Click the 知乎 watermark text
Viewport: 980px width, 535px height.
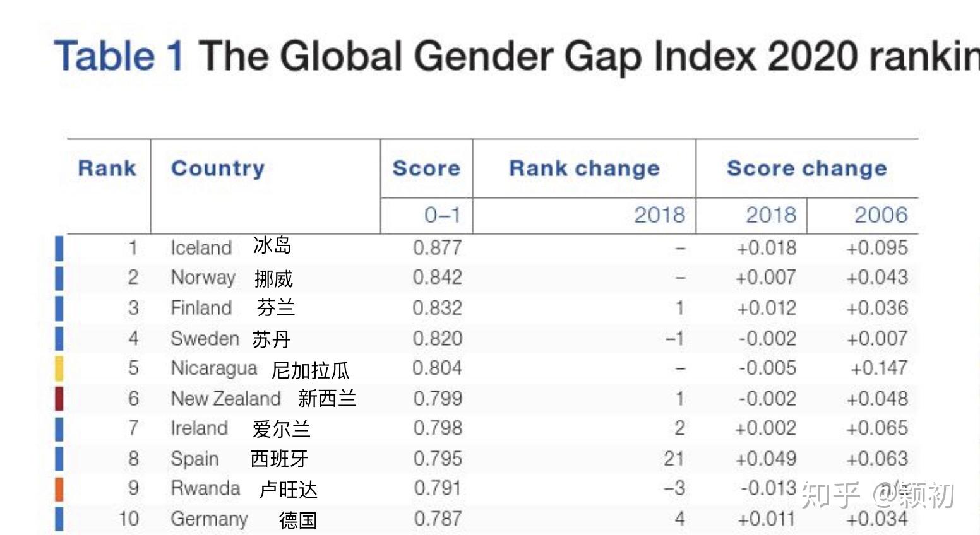pos(830,495)
